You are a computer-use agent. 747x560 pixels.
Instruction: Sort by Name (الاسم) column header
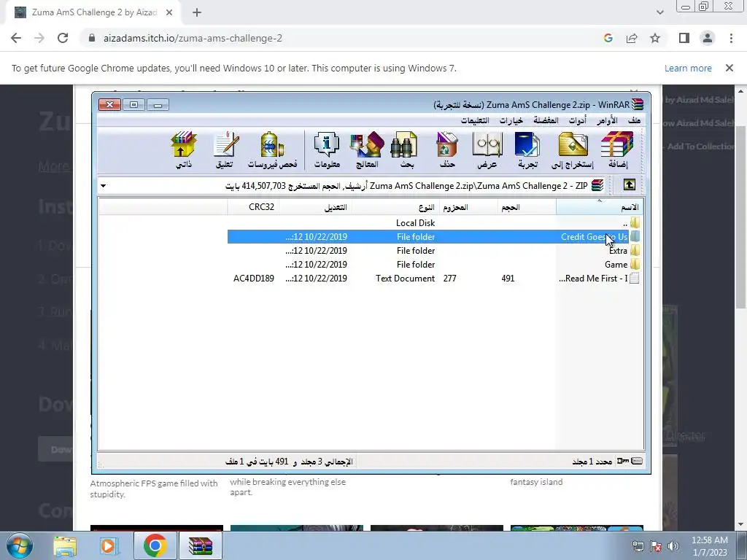600,207
